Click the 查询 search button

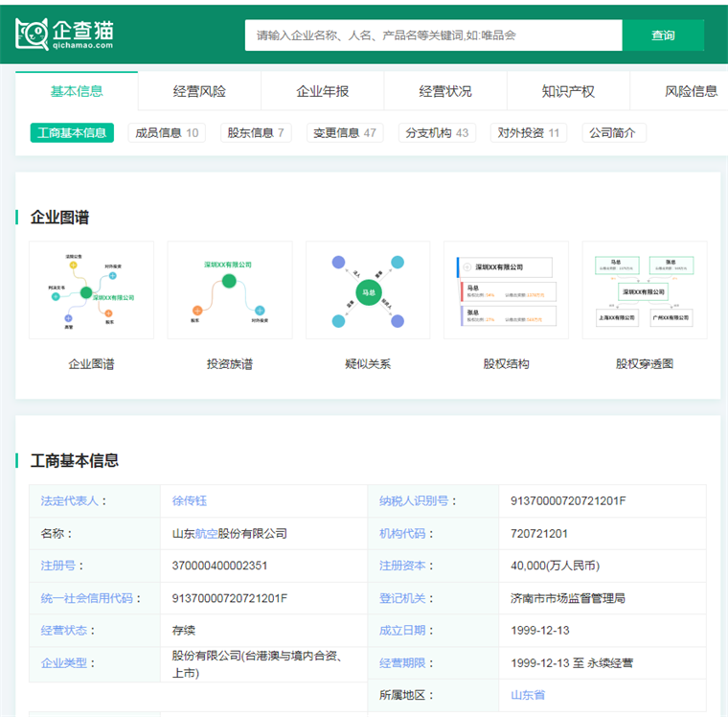[x=663, y=35]
